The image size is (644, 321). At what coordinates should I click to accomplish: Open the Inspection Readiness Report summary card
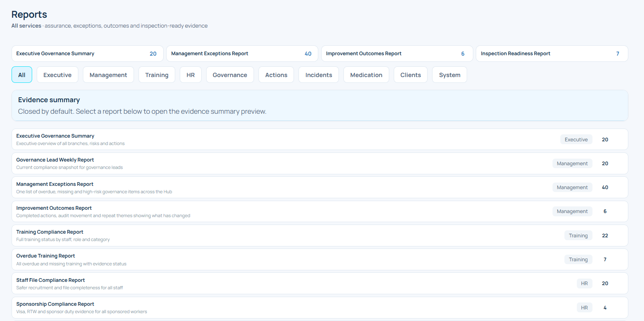click(x=552, y=54)
